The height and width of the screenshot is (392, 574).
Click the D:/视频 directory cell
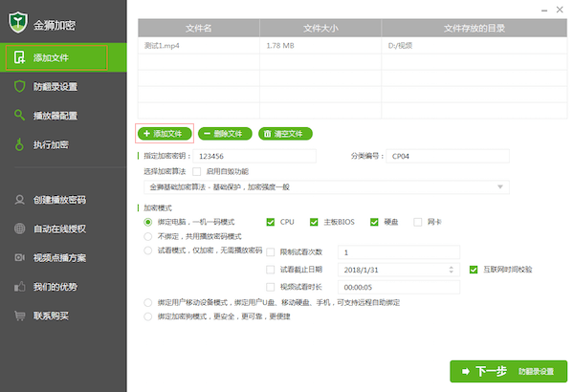click(x=475, y=46)
